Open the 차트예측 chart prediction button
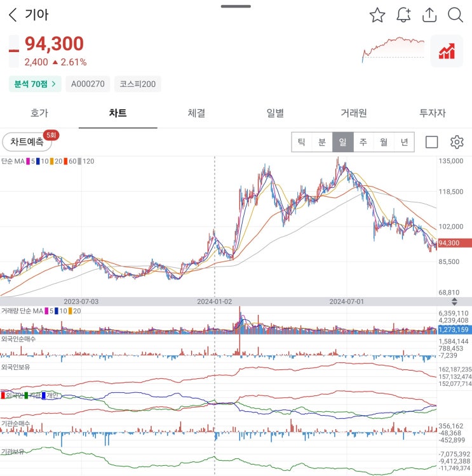The image size is (472, 476). 27,142
